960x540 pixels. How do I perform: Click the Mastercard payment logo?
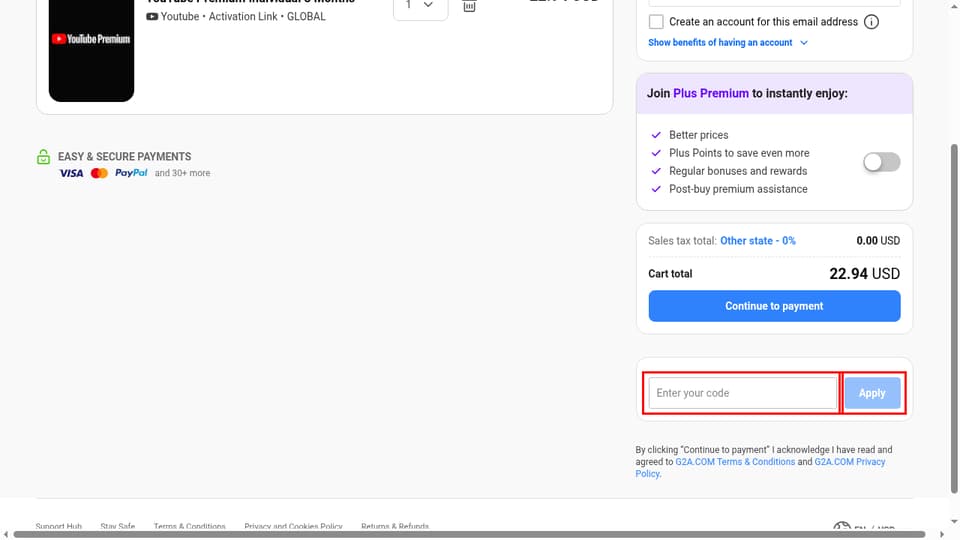(99, 173)
